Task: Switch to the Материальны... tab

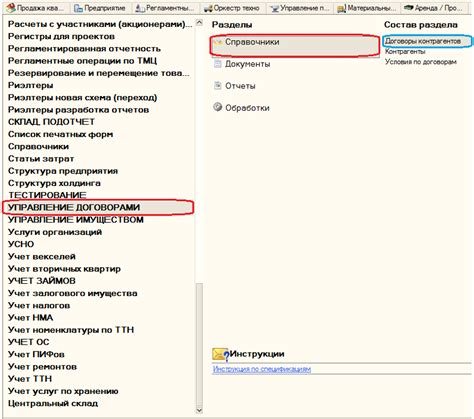Action: 366,8
